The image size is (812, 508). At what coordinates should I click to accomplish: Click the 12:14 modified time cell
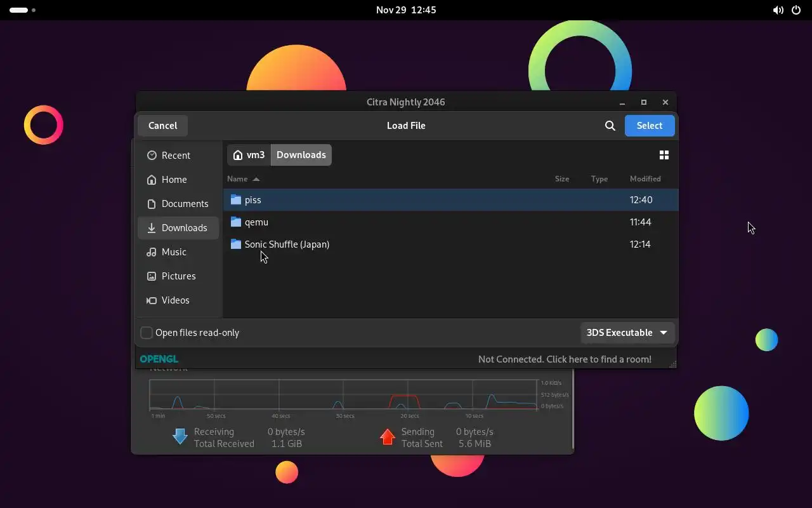tap(640, 244)
